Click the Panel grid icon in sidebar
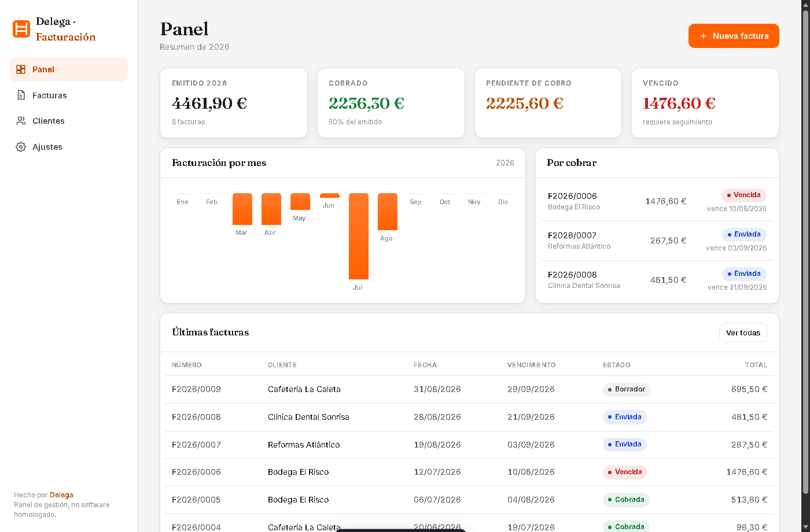810x532 pixels. (21, 69)
